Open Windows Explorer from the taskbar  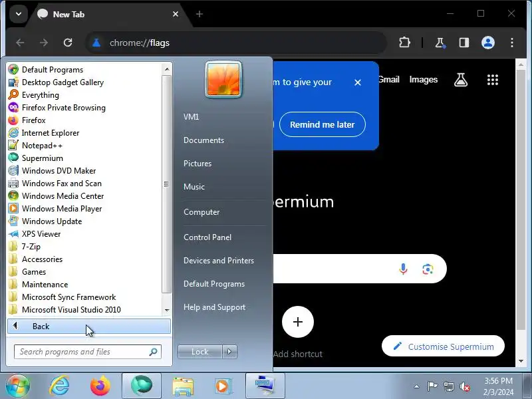pos(184,386)
